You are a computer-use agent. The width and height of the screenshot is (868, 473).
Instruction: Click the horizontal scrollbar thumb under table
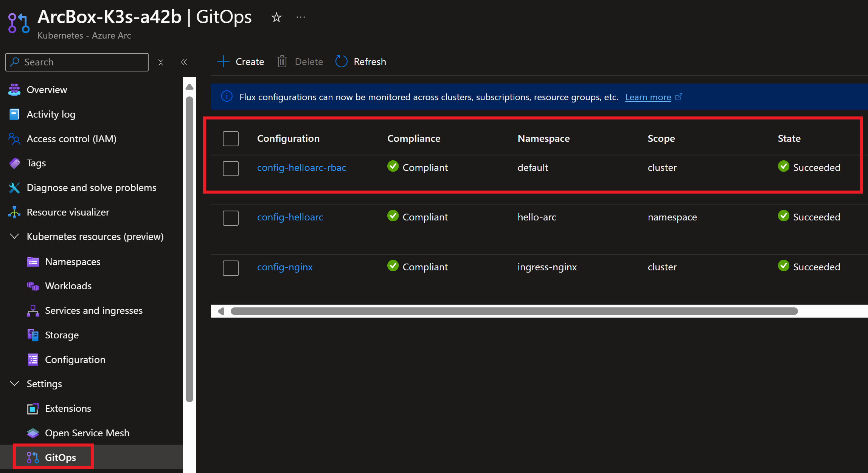514,311
